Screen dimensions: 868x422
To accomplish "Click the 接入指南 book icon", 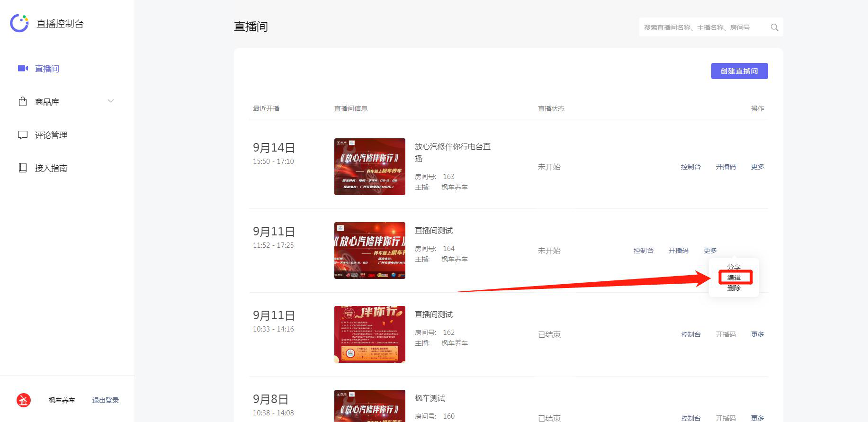I will pyautogui.click(x=23, y=168).
